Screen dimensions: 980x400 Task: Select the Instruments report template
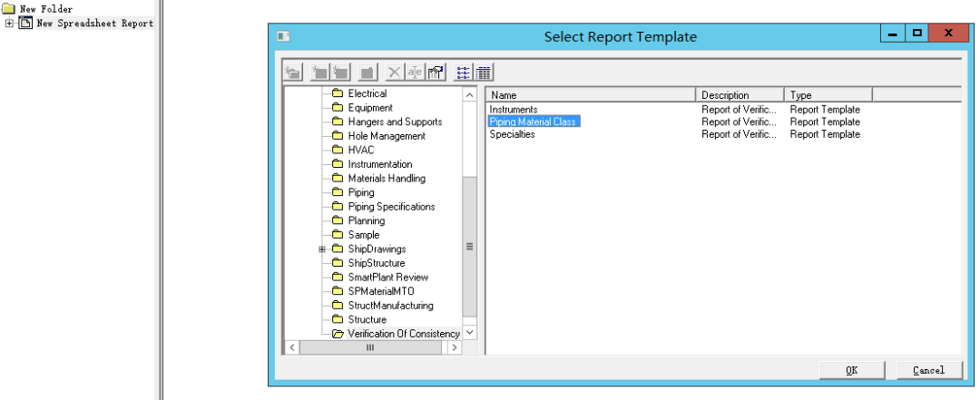point(514,110)
